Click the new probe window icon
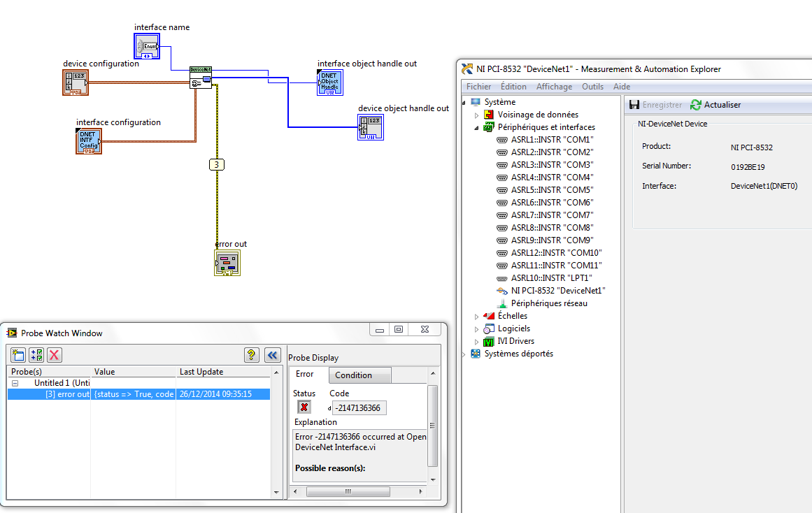Image resolution: width=812 pixels, height=513 pixels. (18, 355)
